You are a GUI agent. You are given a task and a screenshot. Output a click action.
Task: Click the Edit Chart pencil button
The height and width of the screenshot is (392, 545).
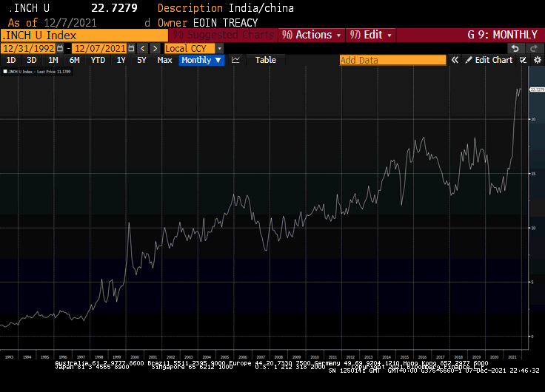[x=489, y=60]
